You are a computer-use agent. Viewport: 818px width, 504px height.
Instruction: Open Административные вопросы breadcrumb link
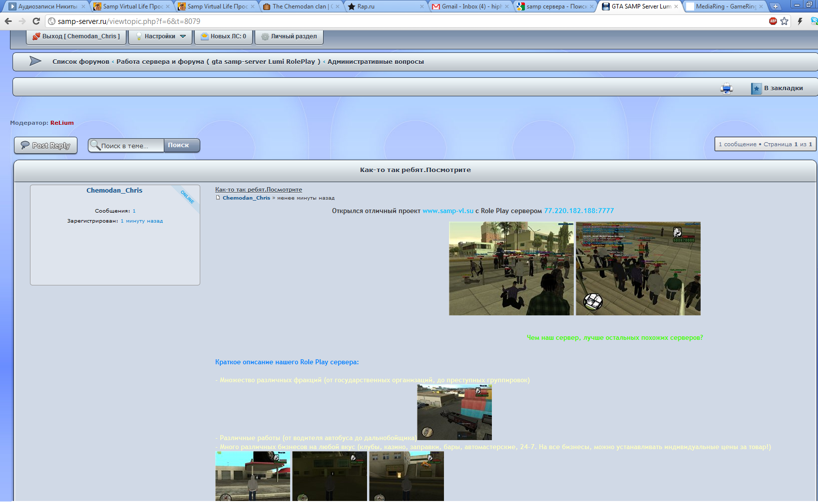click(x=376, y=62)
